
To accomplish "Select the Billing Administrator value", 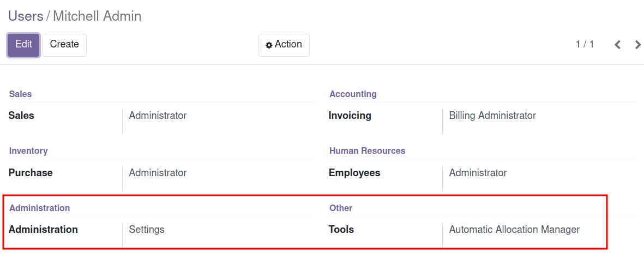I will [x=492, y=116].
